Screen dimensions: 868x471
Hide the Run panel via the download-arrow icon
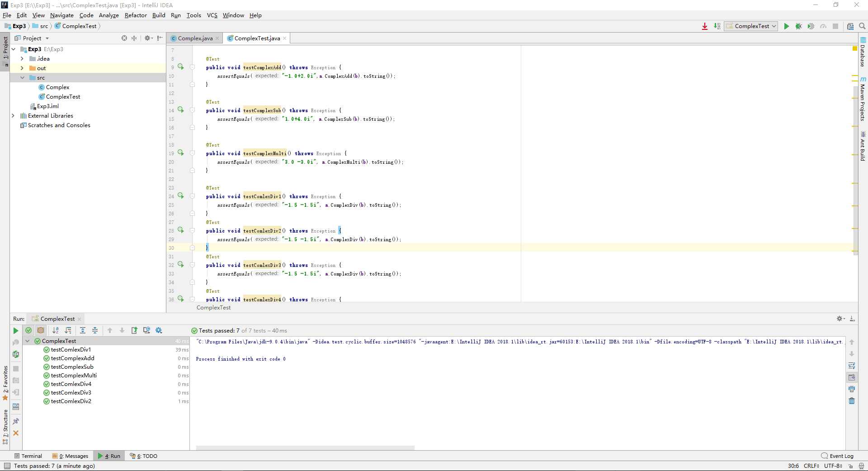[x=852, y=319]
